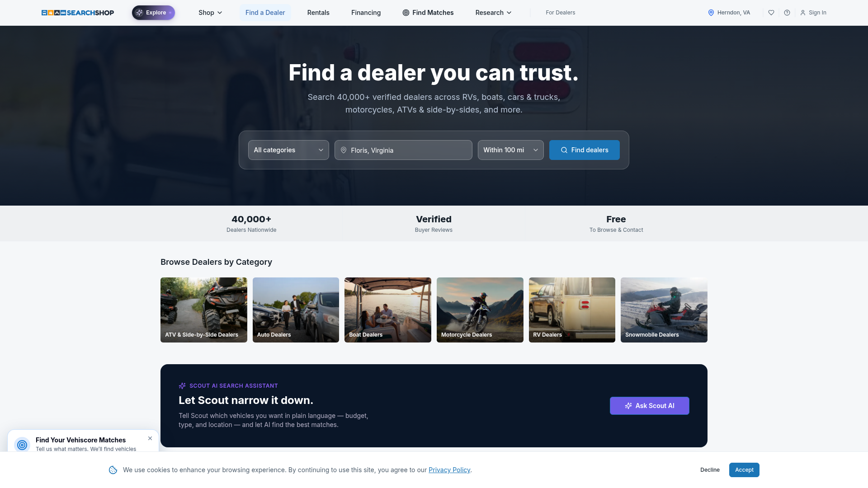Image resolution: width=868 pixels, height=488 pixels.
Task: Open the Snowmobile Dealers card
Action: pos(664,310)
